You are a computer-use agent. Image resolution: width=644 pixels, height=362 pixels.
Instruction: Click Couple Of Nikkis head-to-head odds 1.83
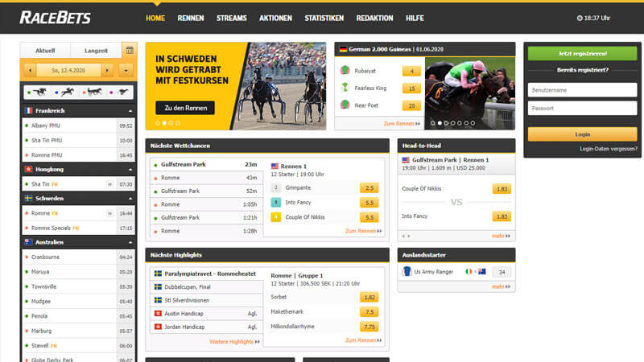pos(502,189)
